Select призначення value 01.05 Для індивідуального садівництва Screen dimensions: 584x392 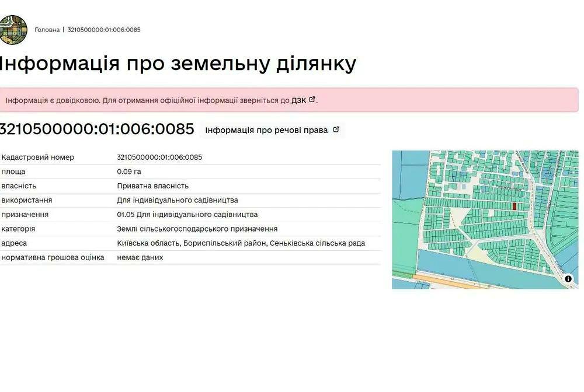(x=187, y=215)
